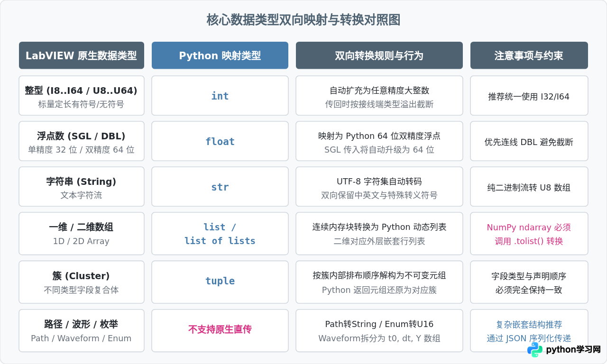Screen dimensions: 607x364
Task: Select the 路径 / 波形 / 枚举 cell
Action: point(82,331)
